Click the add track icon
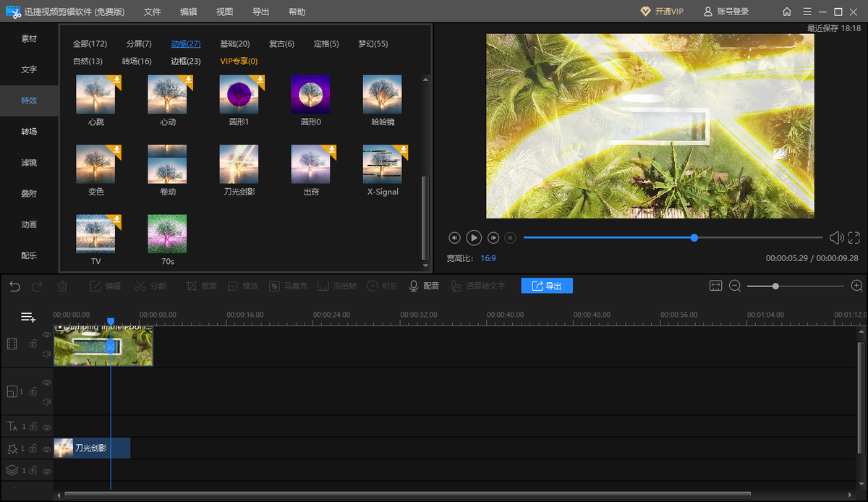868x502 pixels. coord(28,317)
